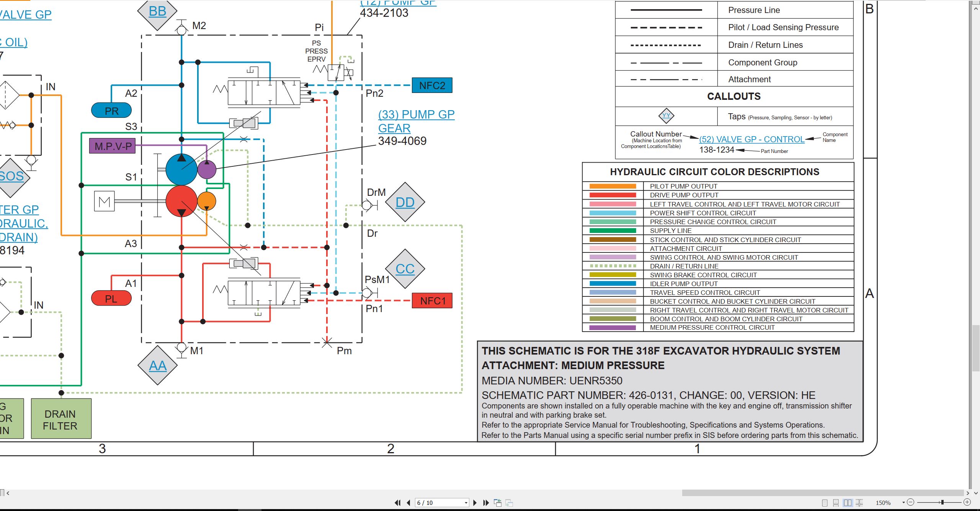Click the SOS callout link
The width and height of the screenshot is (980, 511).
tap(11, 176)
